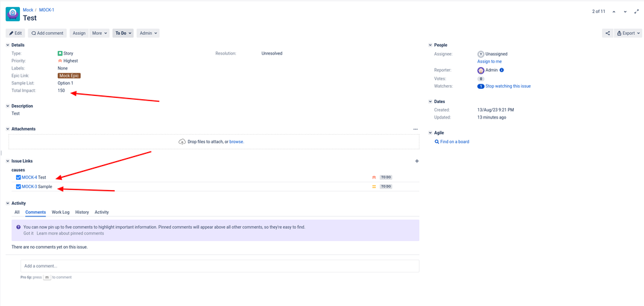Open the To Do status dropdown

coord(123,33)
